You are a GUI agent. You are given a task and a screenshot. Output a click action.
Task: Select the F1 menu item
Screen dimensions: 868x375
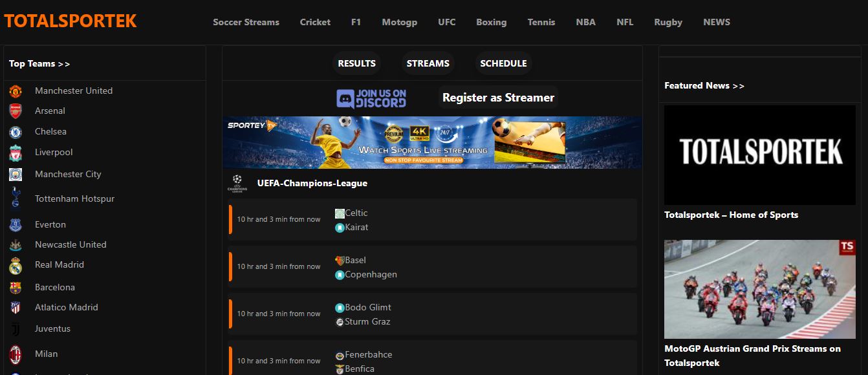tap(356, 22)
